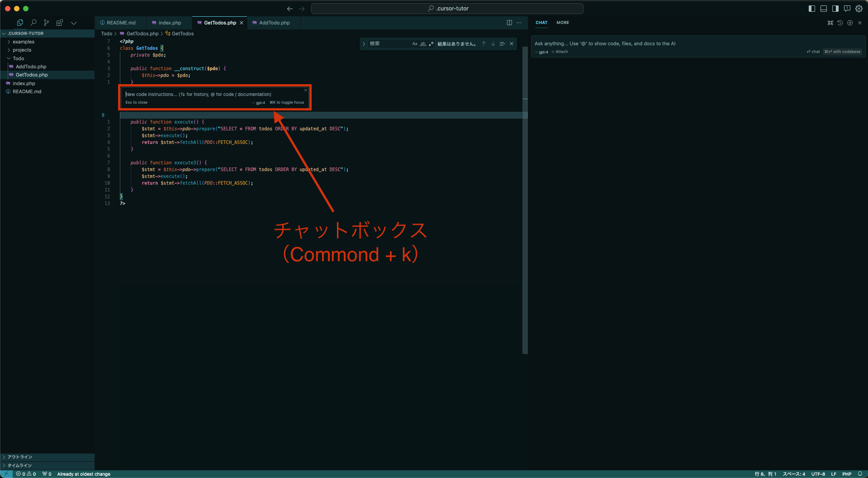Toggle the bottom panel layout icon

[824, 9]
